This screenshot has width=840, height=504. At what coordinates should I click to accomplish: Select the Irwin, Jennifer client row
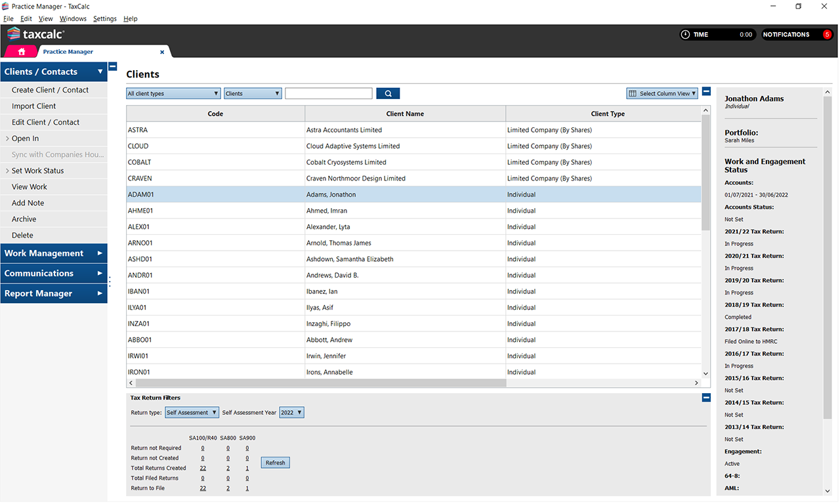(x=413, y=356)
